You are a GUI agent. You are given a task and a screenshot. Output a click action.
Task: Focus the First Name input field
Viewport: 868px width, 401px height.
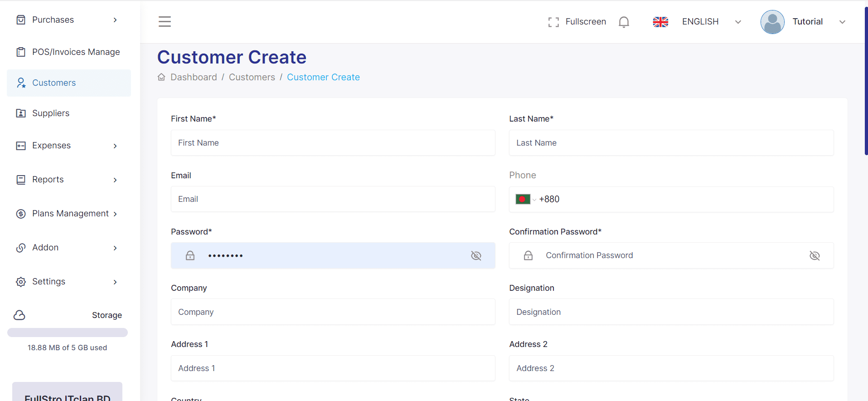pos(333,143)
